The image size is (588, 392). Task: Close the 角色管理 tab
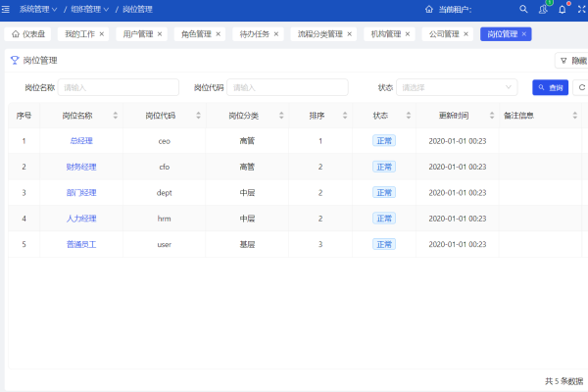[x=218, y=34]
